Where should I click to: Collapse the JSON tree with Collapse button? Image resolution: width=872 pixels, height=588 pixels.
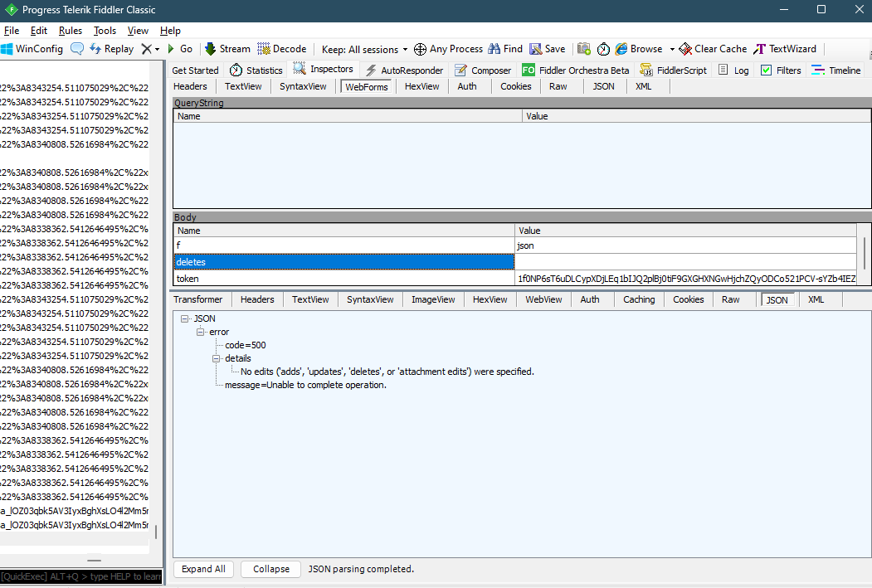pyautogui.click(x=270, y=569)
